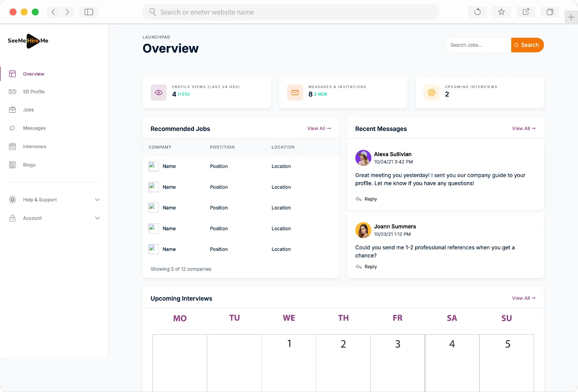Switch to the Overview menu item

pyautogui.click(x=33, y=74)
